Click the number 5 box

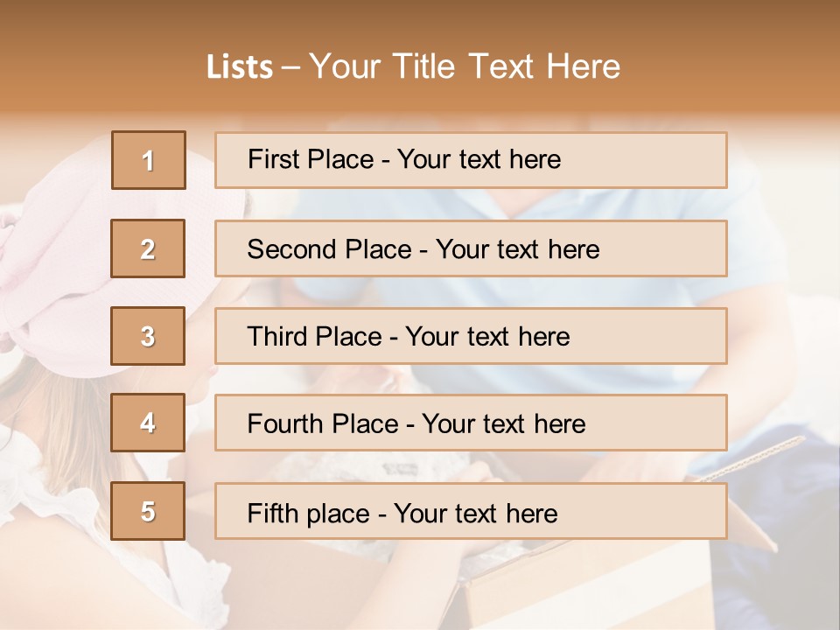pos(148,510)
